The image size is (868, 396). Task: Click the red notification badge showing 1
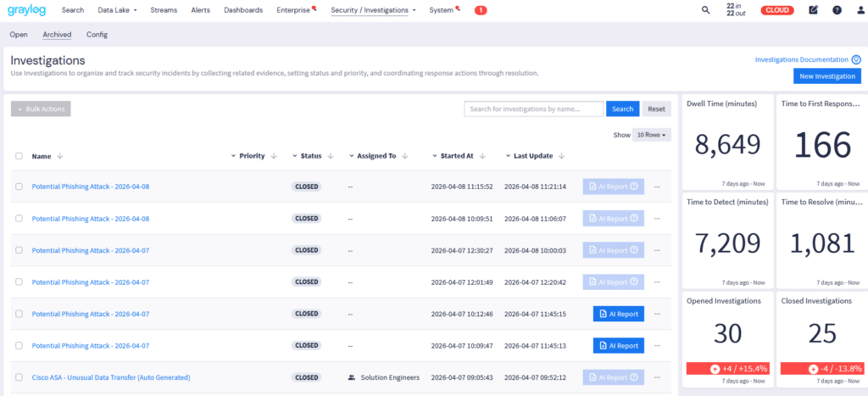480,10
